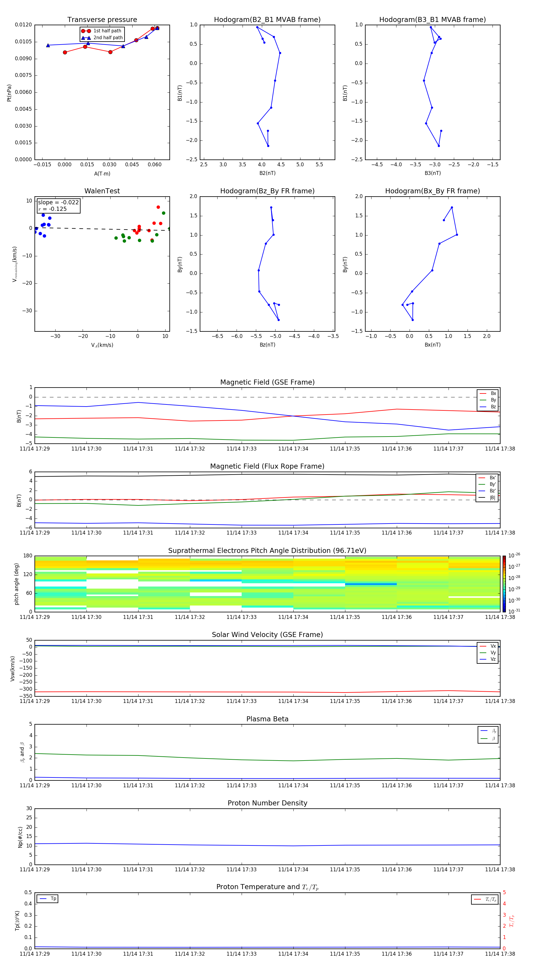Click the highest red dot in WalenTest plot
This screenshot has height=980, width=535.
point(158,207)
